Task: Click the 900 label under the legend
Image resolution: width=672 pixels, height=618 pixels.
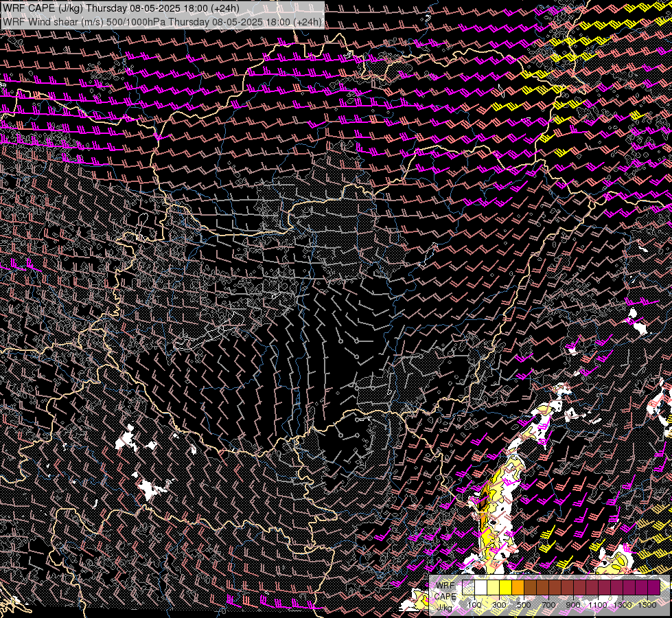Action: click(x=573, y=605)
